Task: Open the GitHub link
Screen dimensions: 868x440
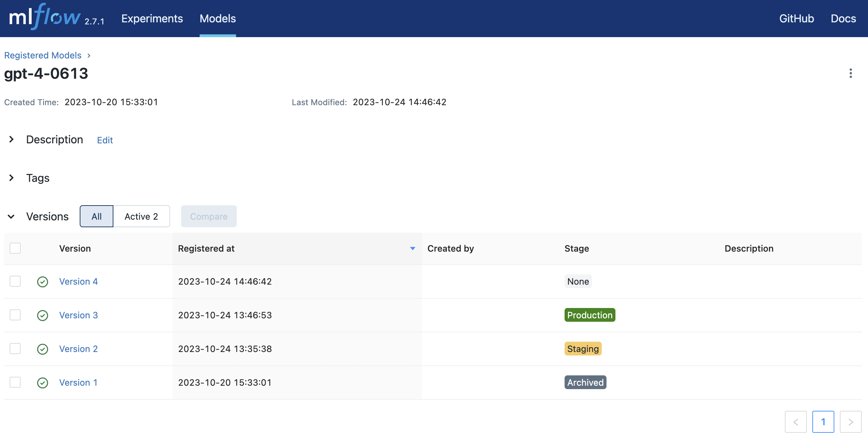Action: pyautogui.click(x=797, y=19)
